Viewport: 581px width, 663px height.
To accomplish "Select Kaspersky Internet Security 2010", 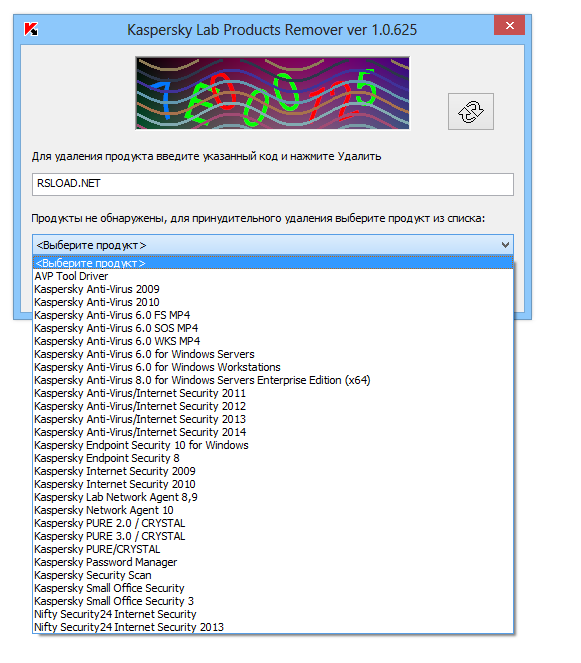I will point(273,484).
